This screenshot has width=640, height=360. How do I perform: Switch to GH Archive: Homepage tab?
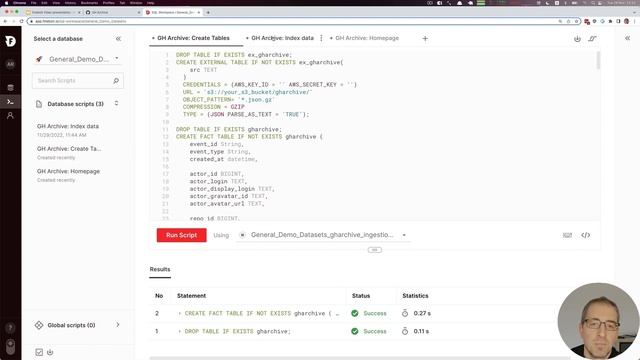click(367, 38)
